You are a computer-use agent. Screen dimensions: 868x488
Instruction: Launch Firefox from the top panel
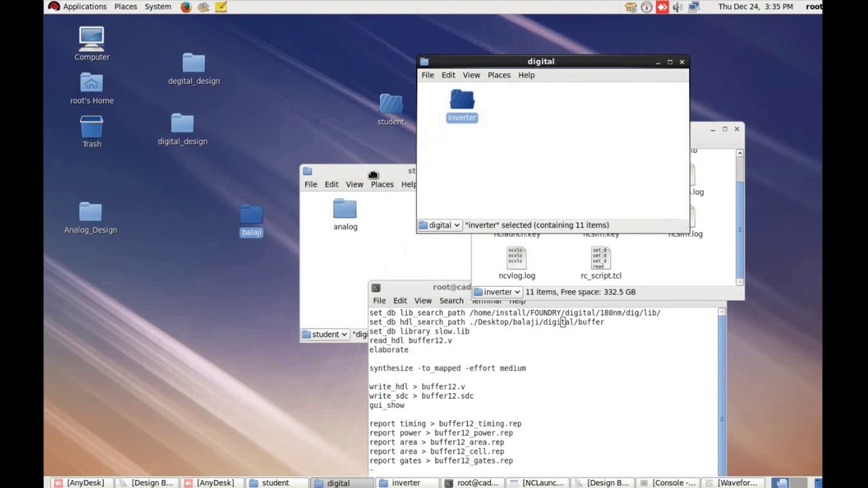[186, 7]
